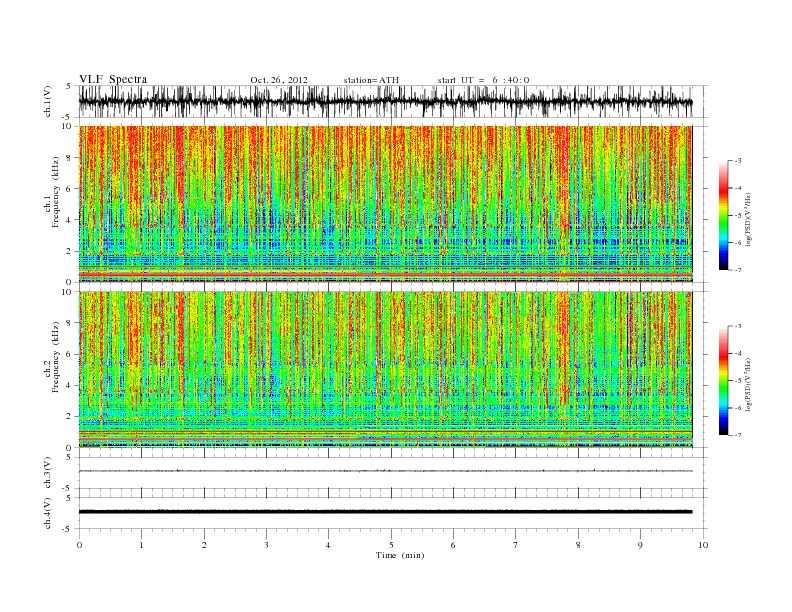The height and width of the screenshot is (612, 792).
Task: Click the "-3" tick on ch.1 color bar
Action: point(737,161)
